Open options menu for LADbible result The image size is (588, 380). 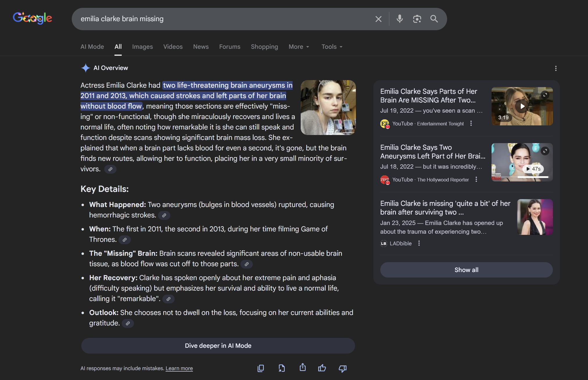[419, 243]
